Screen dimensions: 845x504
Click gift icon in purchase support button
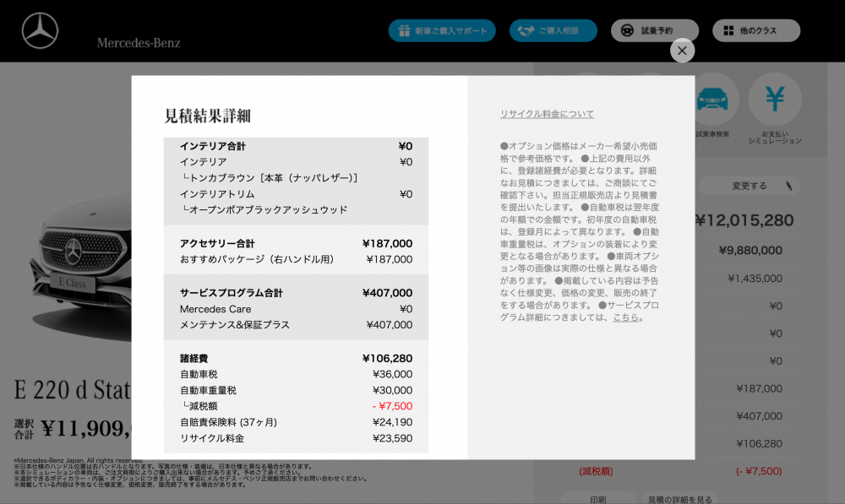(x=404, y=30)
